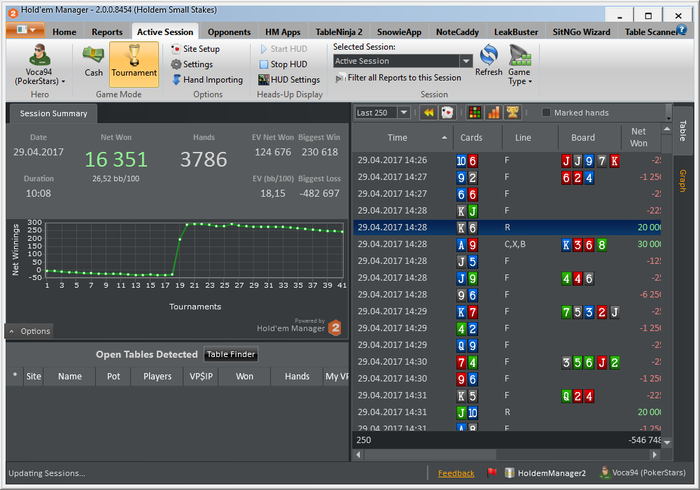This screenshot has width=700, height=490.
Task: Sort open tables by Players column
Action: pos(157,377)
